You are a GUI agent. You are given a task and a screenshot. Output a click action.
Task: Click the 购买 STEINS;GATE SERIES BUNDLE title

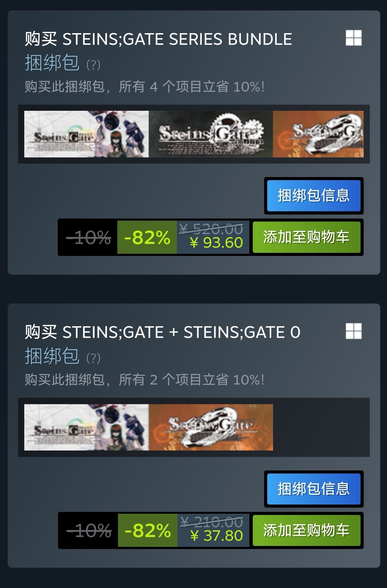click(x=158, y=39)
